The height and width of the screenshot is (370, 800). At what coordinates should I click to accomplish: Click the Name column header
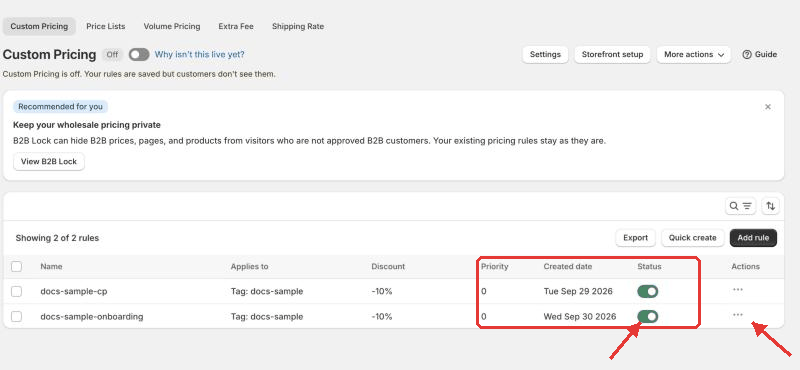[52, 266]
